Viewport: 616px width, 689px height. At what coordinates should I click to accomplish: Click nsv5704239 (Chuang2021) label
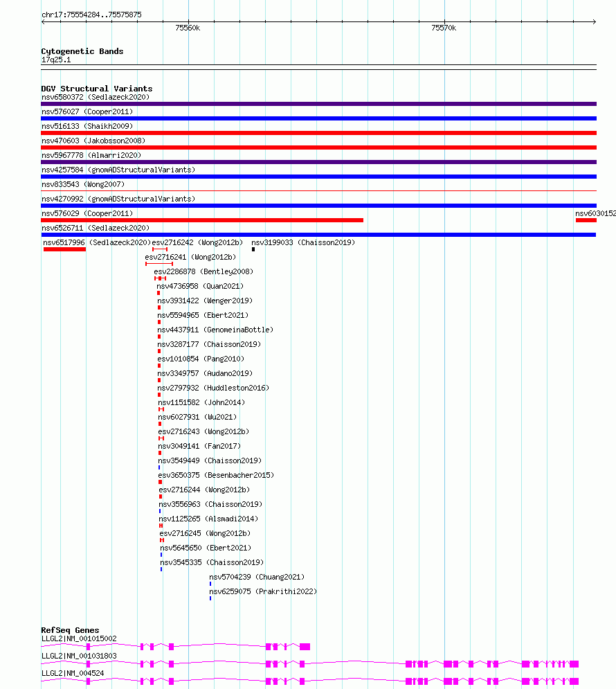coord(257,576)
